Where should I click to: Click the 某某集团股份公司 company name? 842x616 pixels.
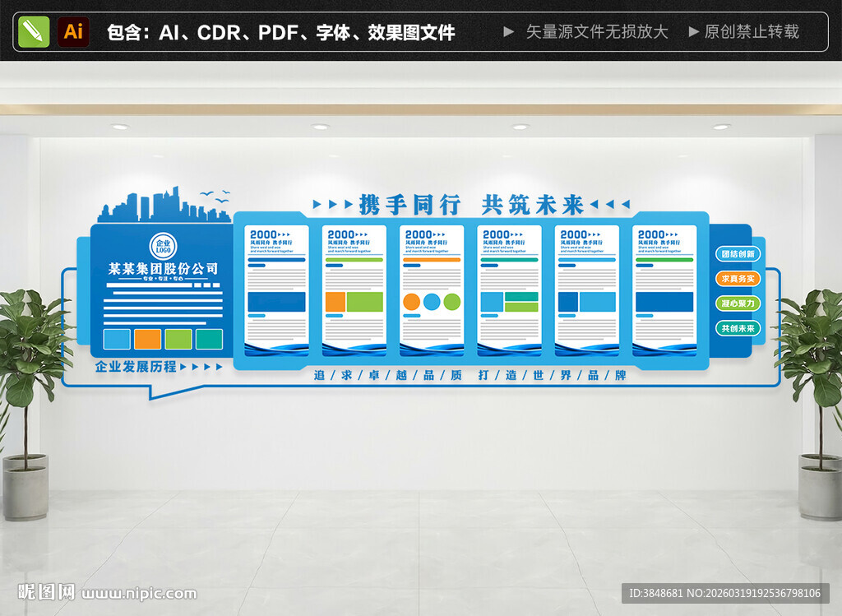tap(164, 269)
